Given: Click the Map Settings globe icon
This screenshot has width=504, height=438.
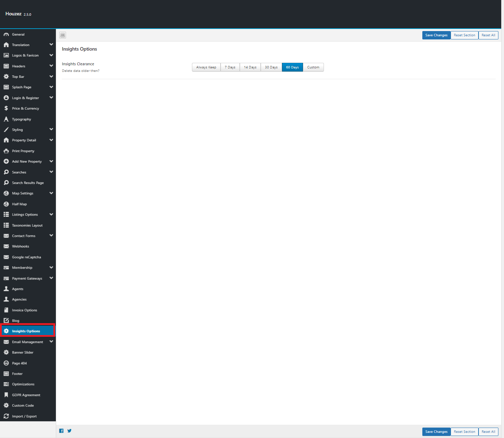Looking at the screenshot, I should pos(6,193).
